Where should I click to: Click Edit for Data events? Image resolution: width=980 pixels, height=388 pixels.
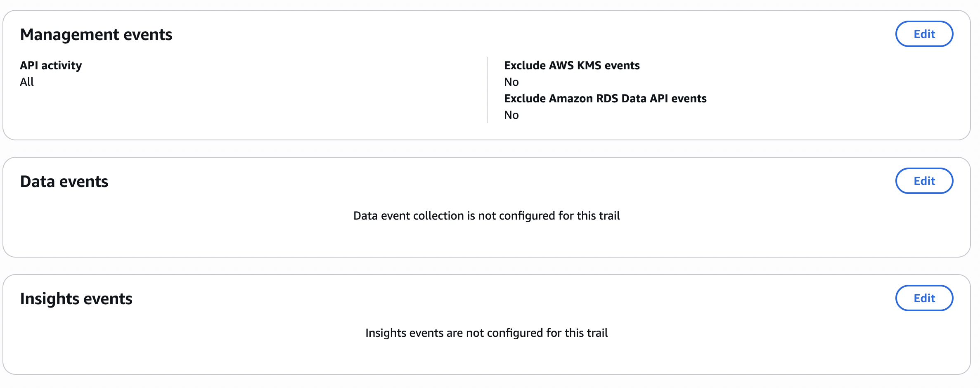[x=924, y=181]
